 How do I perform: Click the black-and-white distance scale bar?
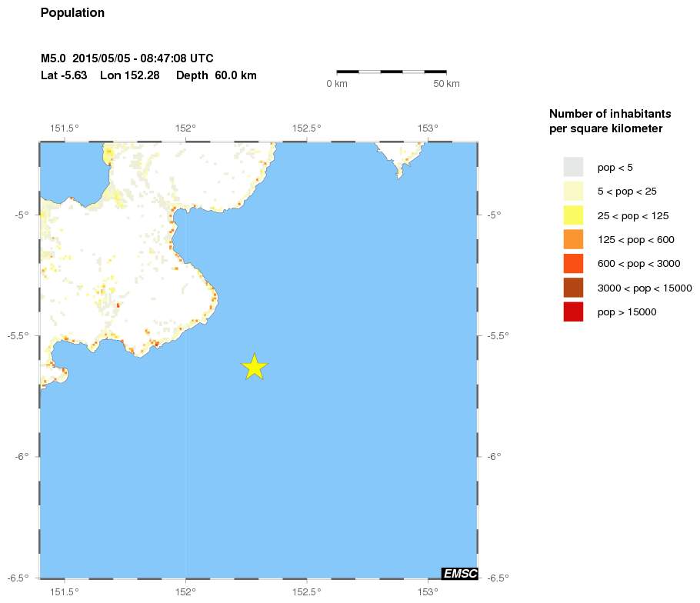[x=392, y=72]
